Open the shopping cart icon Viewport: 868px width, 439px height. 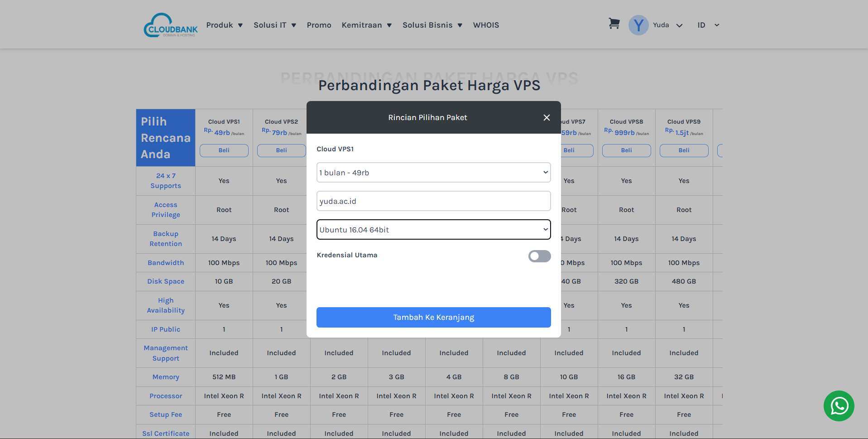(614, 24)
